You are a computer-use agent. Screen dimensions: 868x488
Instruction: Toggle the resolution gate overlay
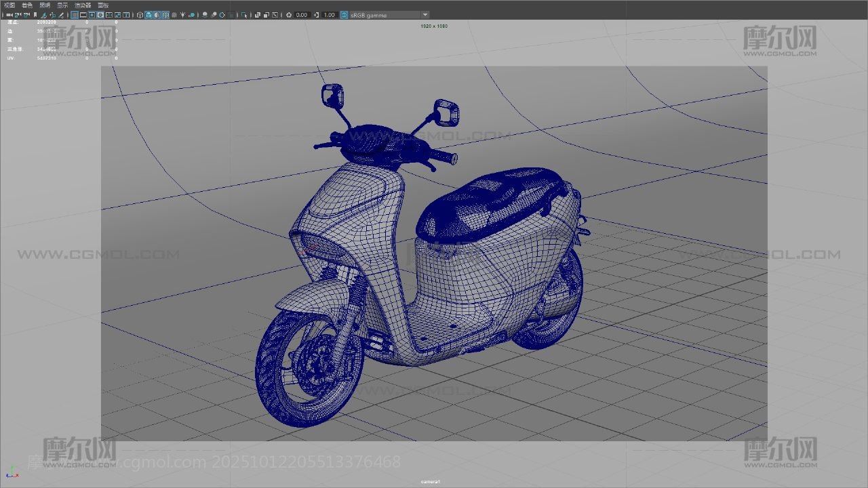click(x=92, y=15)
